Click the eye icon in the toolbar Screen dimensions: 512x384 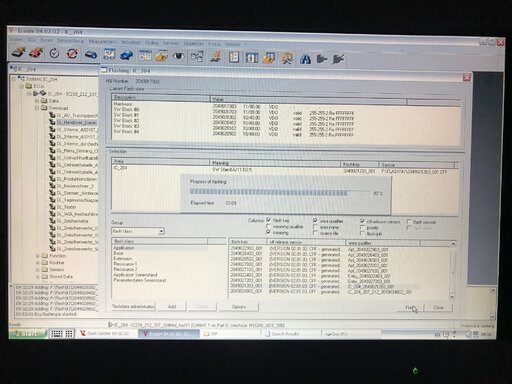pyautogui.click(x=178, y=56)
